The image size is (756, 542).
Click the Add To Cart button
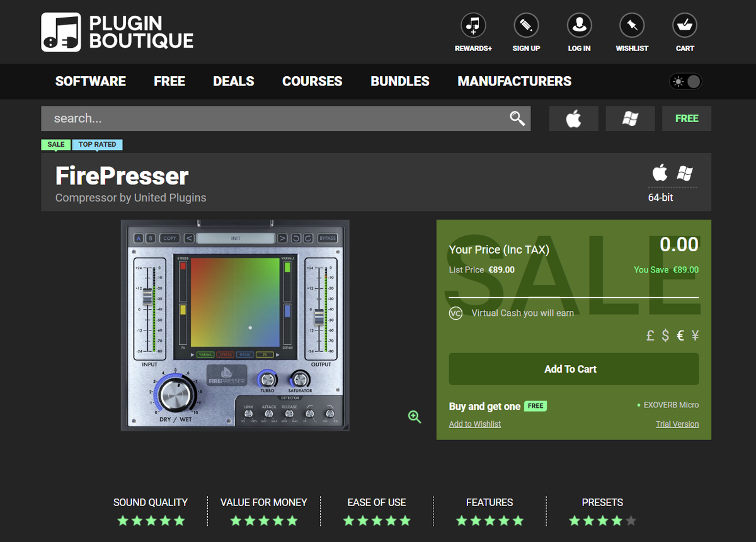573,369
